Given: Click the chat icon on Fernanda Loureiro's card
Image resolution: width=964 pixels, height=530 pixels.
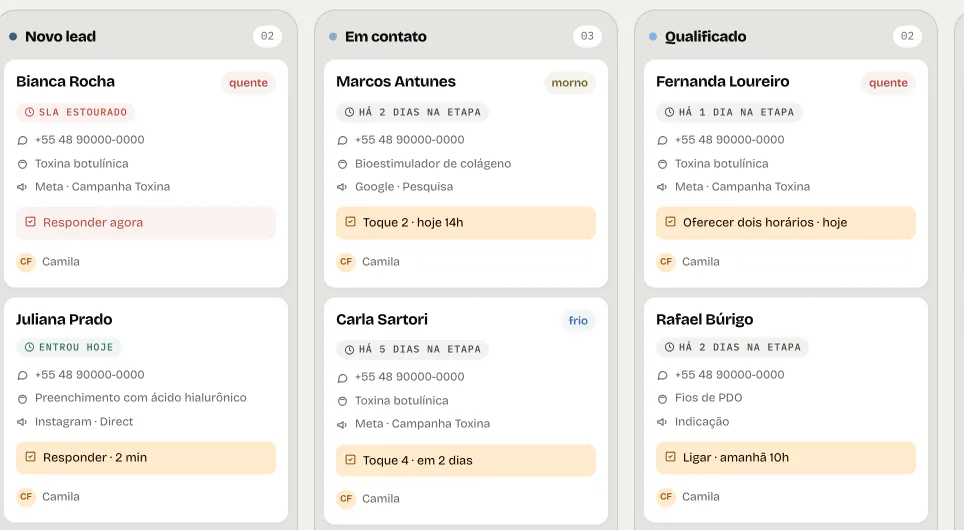Looking at the screenshot, I should (x=662, y=140).
